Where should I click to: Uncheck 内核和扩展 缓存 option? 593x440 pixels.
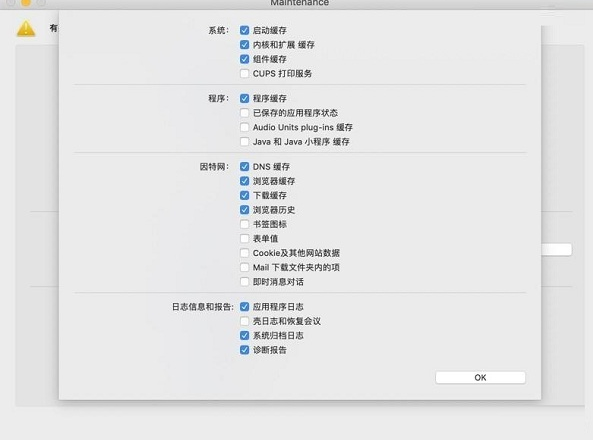click(x=244, y=45)
